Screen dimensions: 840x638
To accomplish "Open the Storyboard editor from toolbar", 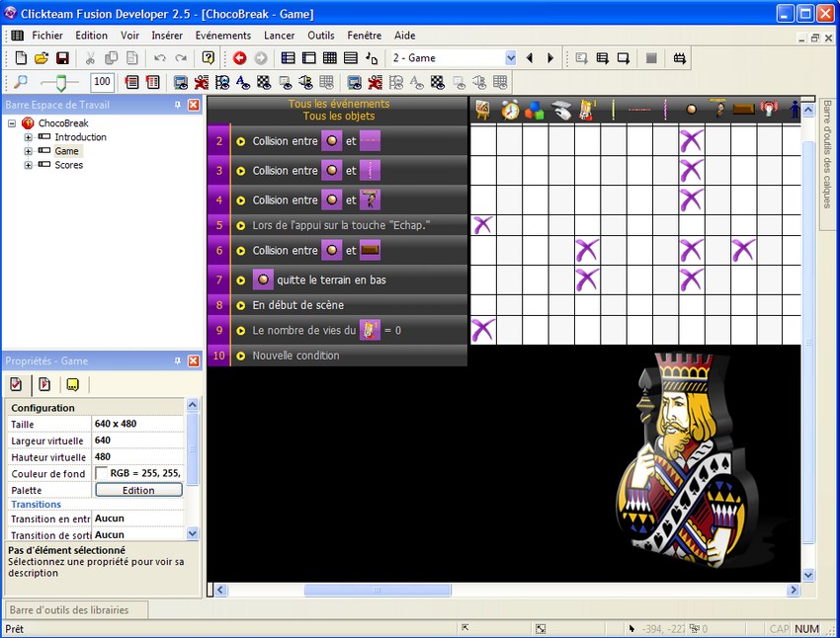I will (x=289, y=58).
